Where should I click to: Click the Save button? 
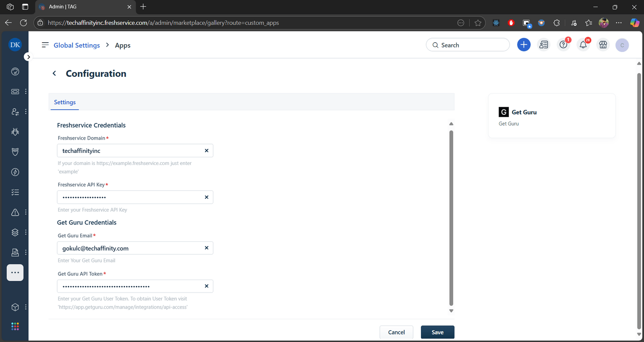click(x=438, y=332)
